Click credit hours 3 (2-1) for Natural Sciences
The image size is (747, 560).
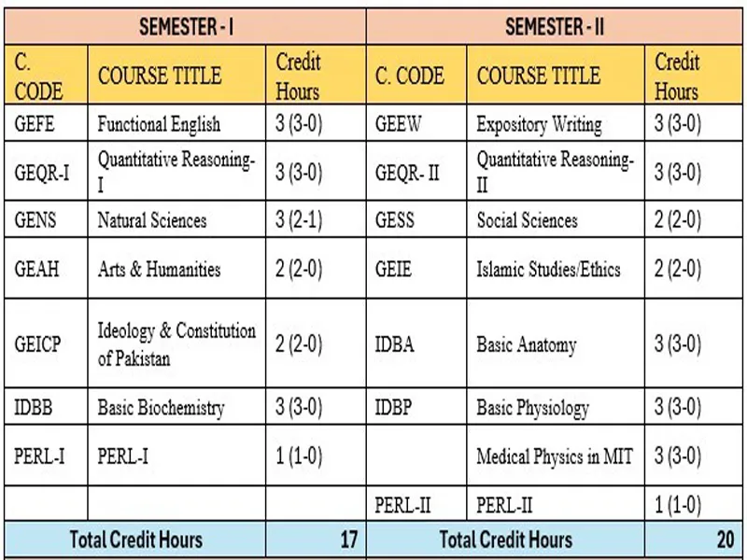click(298, 220)
